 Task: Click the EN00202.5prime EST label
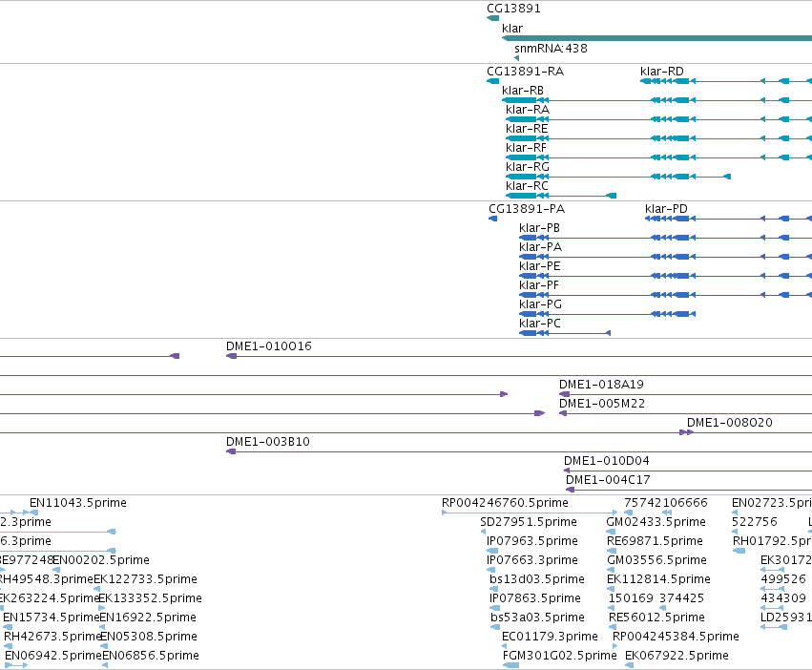100,560
